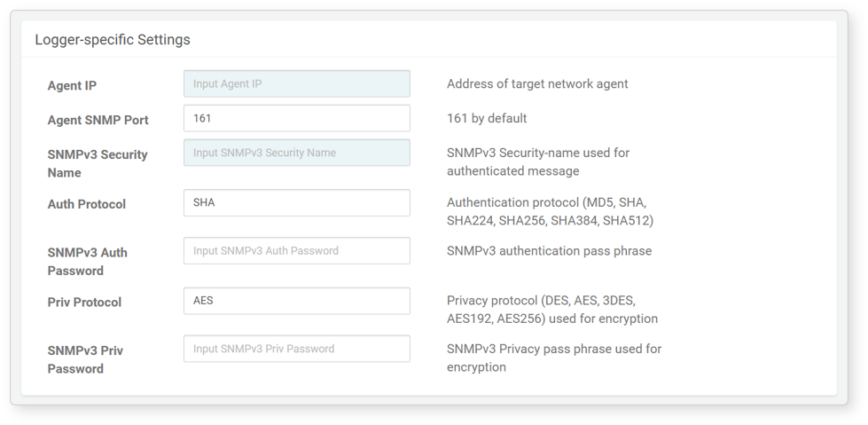The image size is (868, 425).
Task: Click the 'Logger-specific Settings' heading
Action: tap(113, 39)
